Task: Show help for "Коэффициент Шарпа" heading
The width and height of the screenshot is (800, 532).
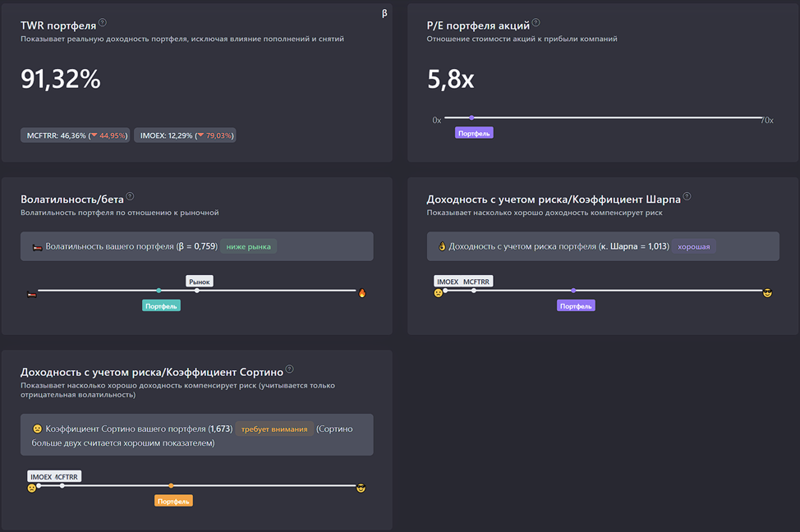Action: click(687, 197)
